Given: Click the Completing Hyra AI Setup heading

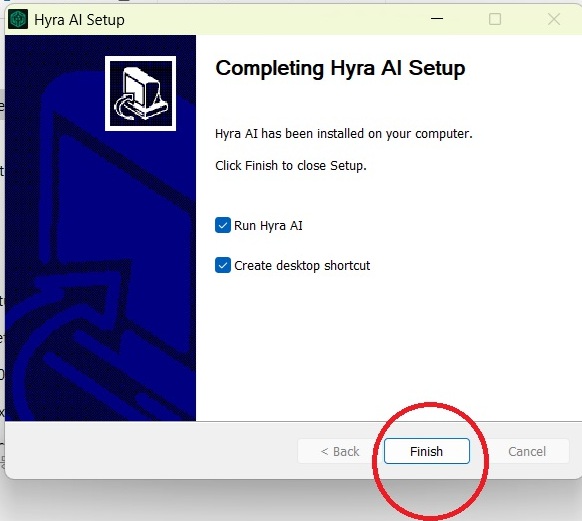Looking at the screenshot, I should pyautogui.click(x=340, y=69).
